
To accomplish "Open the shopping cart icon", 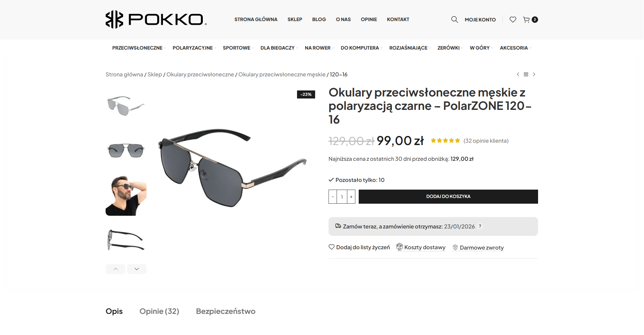I will point(527,19).
